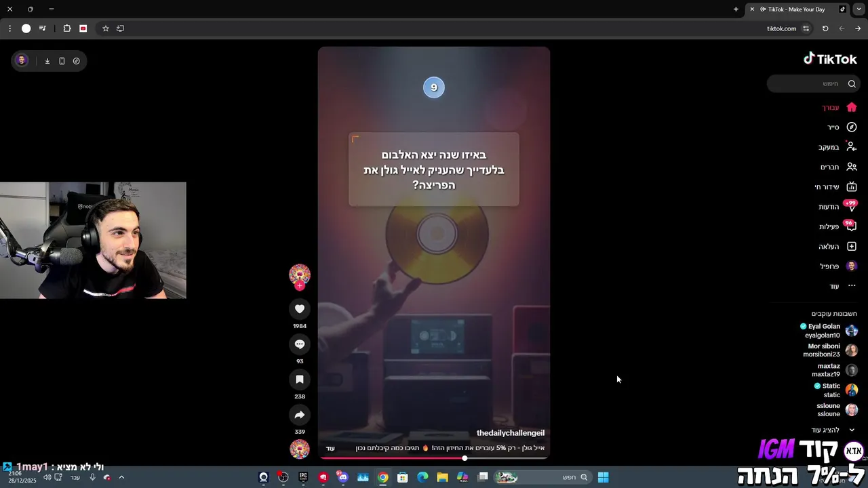This screenshot has height=488, width=868.
Task: Open Epic Games Launcher from the taskbar
Action: [303, 477]
